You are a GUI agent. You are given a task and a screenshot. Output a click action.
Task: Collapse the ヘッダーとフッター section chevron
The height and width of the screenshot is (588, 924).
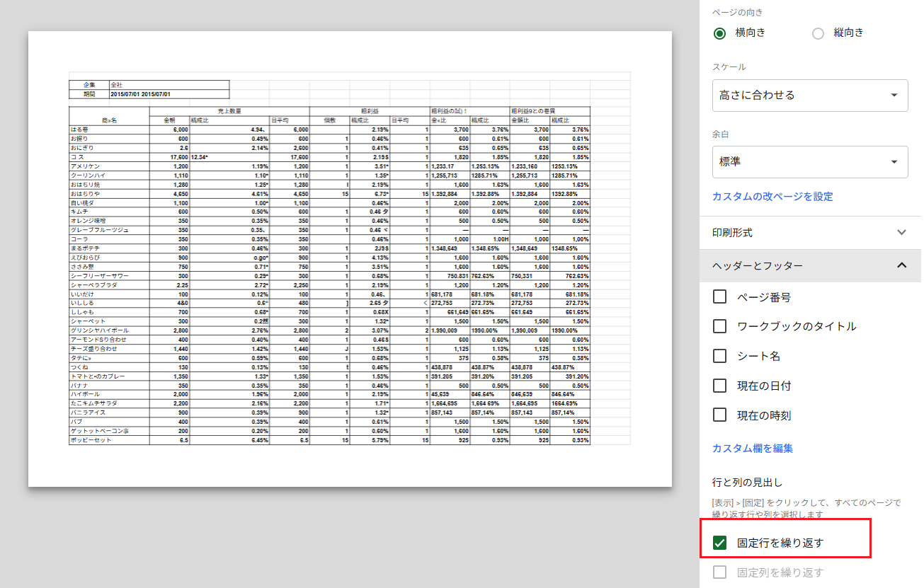click(x=901, y=265)
